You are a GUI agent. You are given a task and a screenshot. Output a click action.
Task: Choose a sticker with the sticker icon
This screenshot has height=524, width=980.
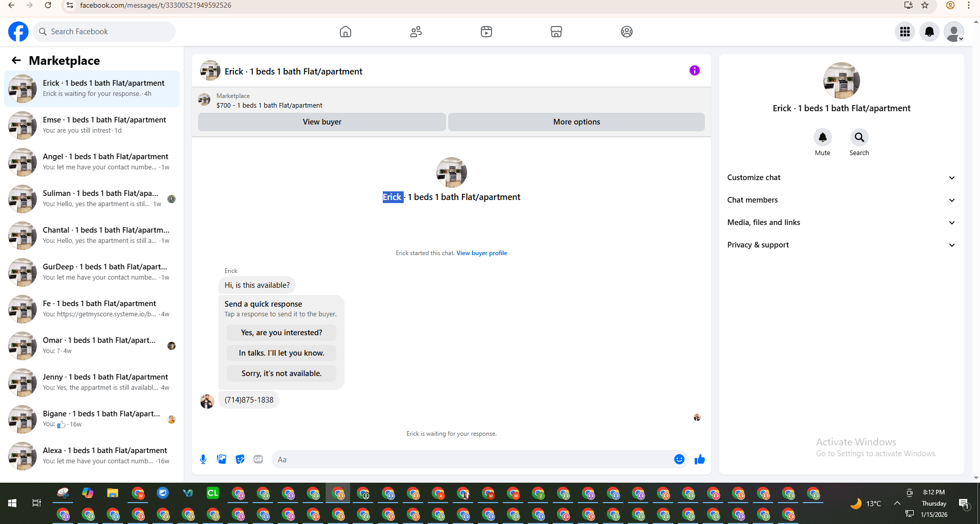[240, 459]
